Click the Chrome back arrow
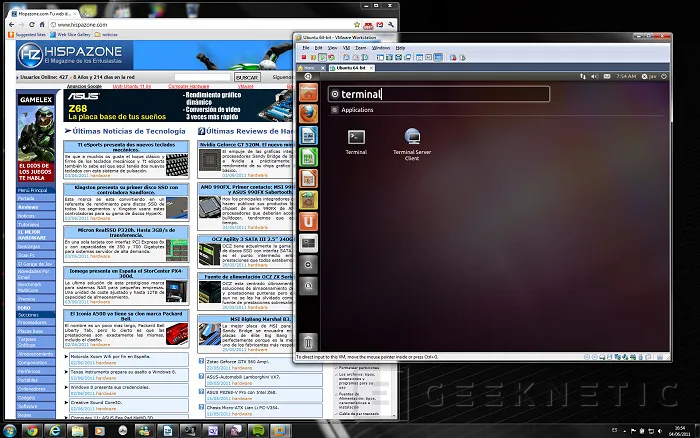The width and height of the screenshot is (700, 438). [x=12, y=25]
